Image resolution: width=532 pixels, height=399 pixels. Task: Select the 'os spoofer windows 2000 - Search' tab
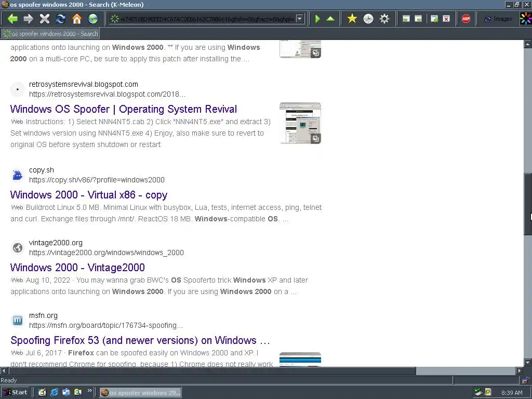point(50,34)
